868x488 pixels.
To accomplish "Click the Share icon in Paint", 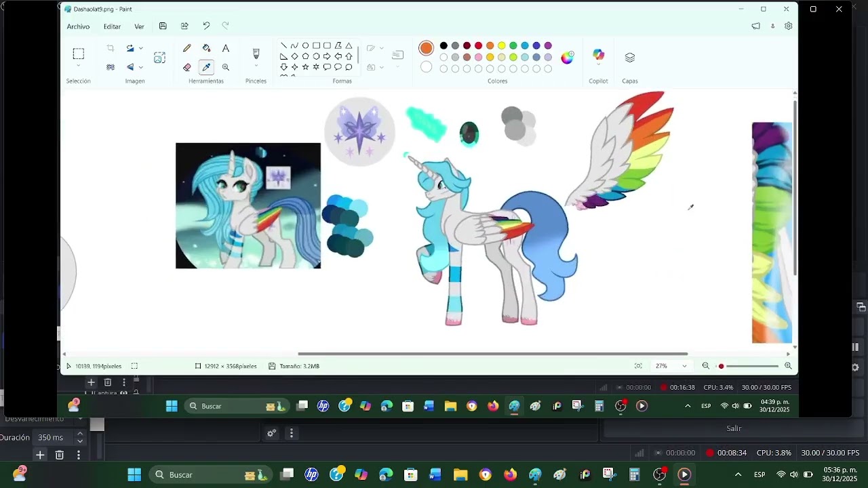I will (184, 26).
